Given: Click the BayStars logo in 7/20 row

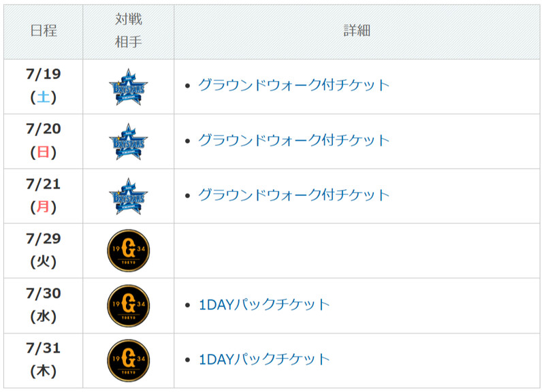Looking at the screenshot, I should pyautogui.click(x=128, y=142).
